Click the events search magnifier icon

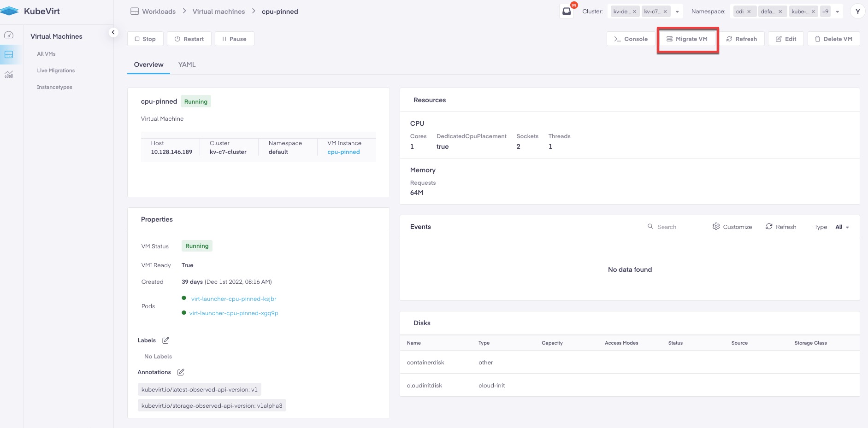click(x=650, y=227)
